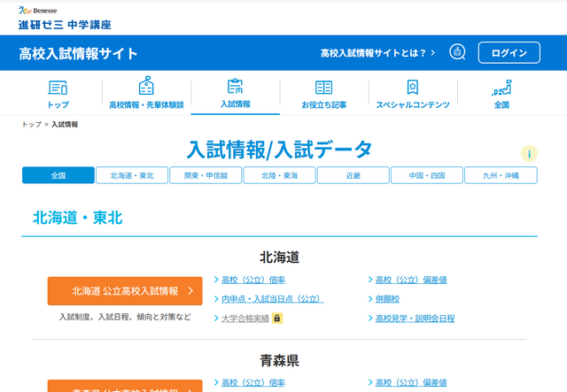The image size is (567, 392).
Task: Select the スペシャルコンテンツ icon
Action: click(x=412, y=88)
